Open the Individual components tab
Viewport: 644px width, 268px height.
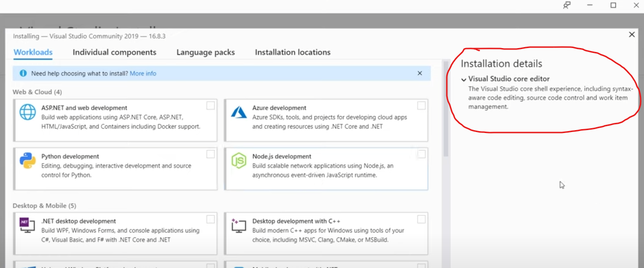tap(115, 52)
